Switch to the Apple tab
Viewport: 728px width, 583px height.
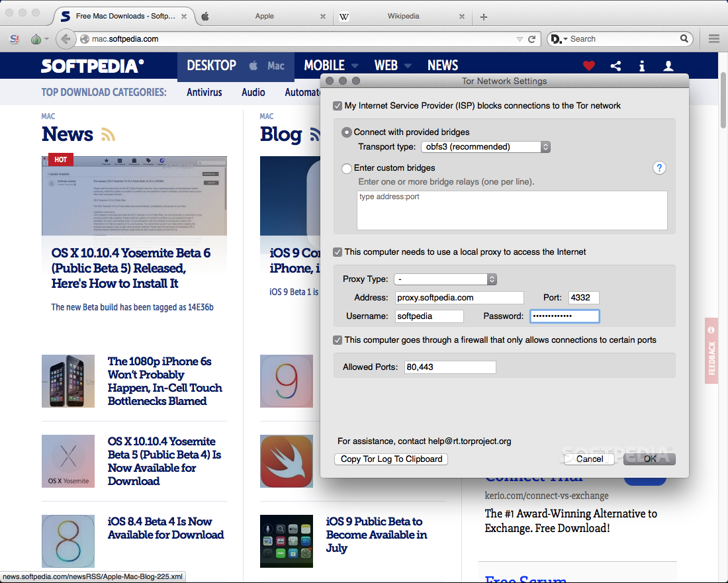pos(264,17)
